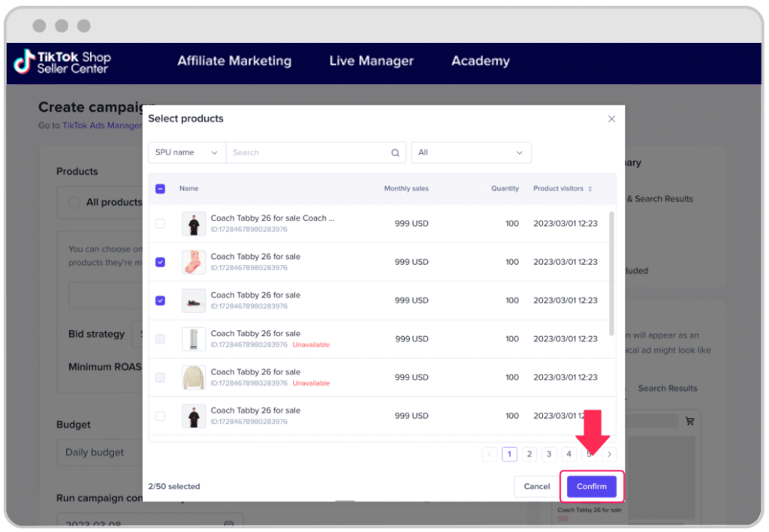Open the Live Manager menu

371,61
